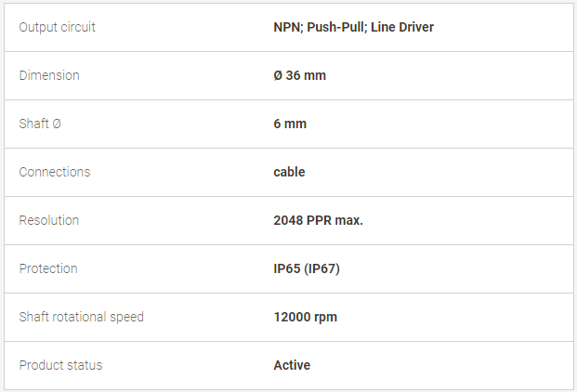Click the IP67 text in parentheses
Viewport: 577px width, 392px height.
click(322, 268)
